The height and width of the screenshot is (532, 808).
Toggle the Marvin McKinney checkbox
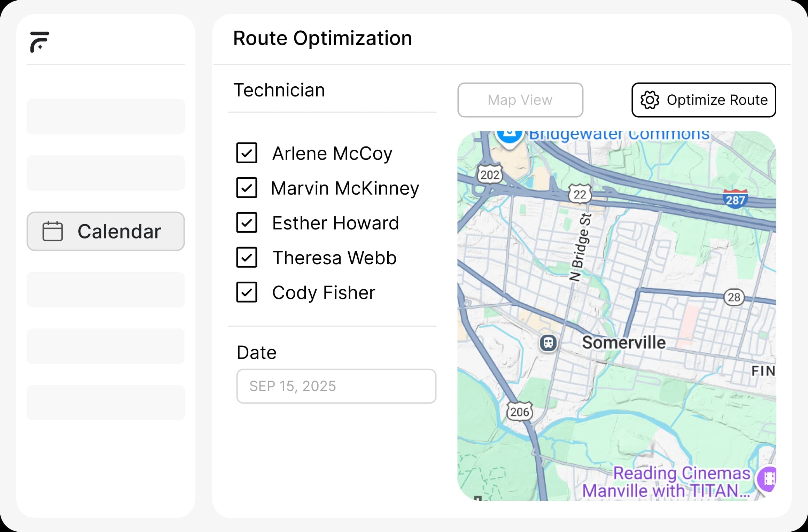[247, 188]
